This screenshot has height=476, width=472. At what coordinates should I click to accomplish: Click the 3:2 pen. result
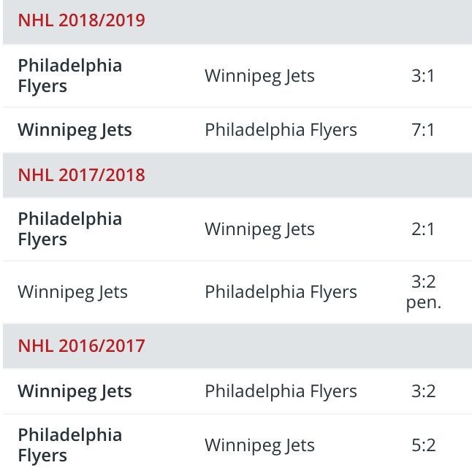point(423,292)
